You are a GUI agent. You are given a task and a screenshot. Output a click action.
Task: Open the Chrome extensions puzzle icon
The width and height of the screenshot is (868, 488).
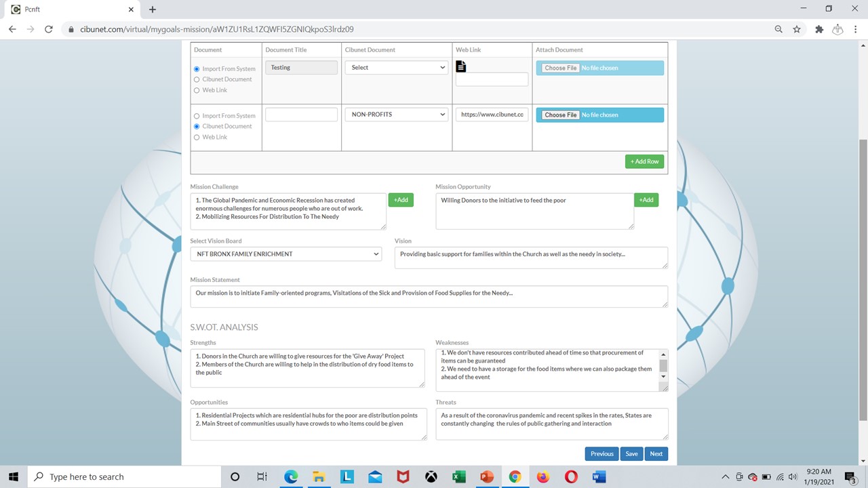coord(818,29)
